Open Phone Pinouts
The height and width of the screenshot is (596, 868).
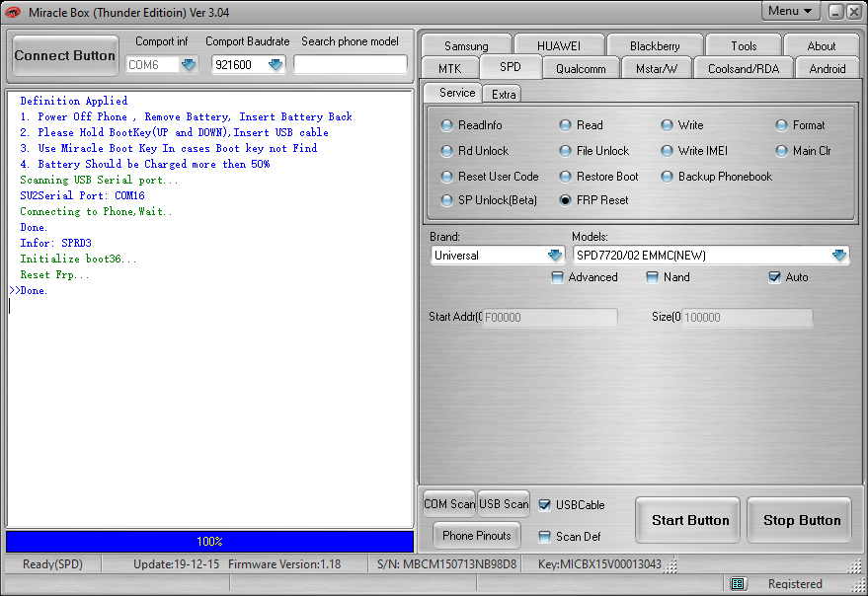click(477, 536)
